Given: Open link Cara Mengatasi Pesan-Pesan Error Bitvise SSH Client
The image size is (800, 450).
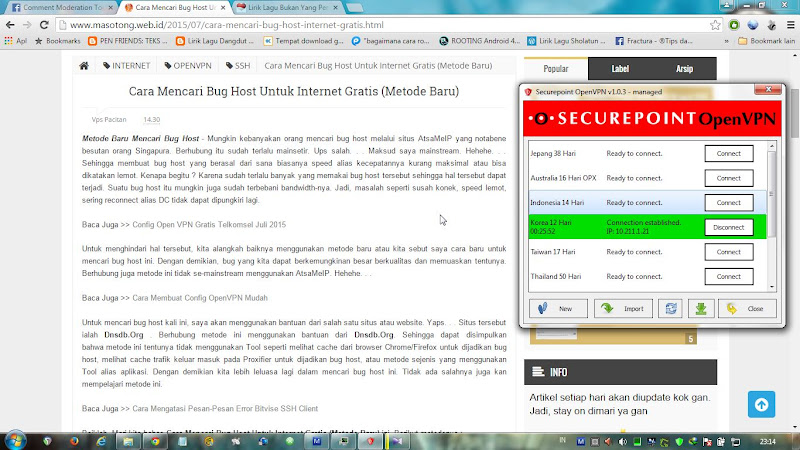Looking at the screenshot, I should click(225, 409).
